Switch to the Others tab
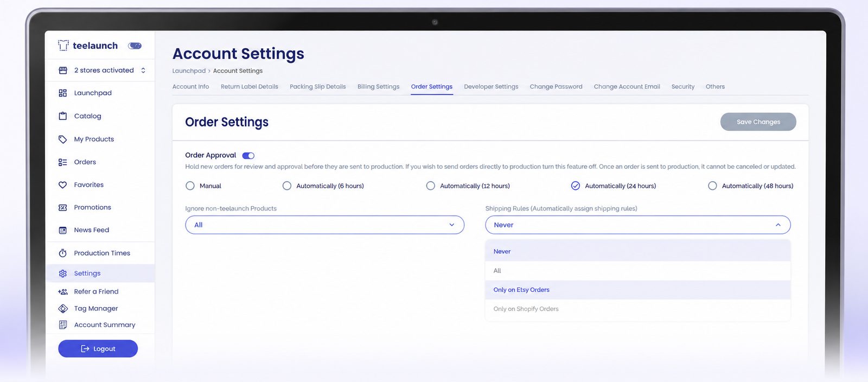This screenshot has height=382, width=868. pyautogui.click(x=715, y=87)
